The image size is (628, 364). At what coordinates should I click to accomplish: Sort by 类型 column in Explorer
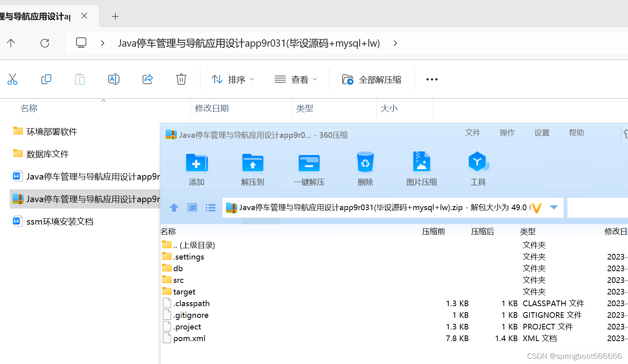point(305,108)
